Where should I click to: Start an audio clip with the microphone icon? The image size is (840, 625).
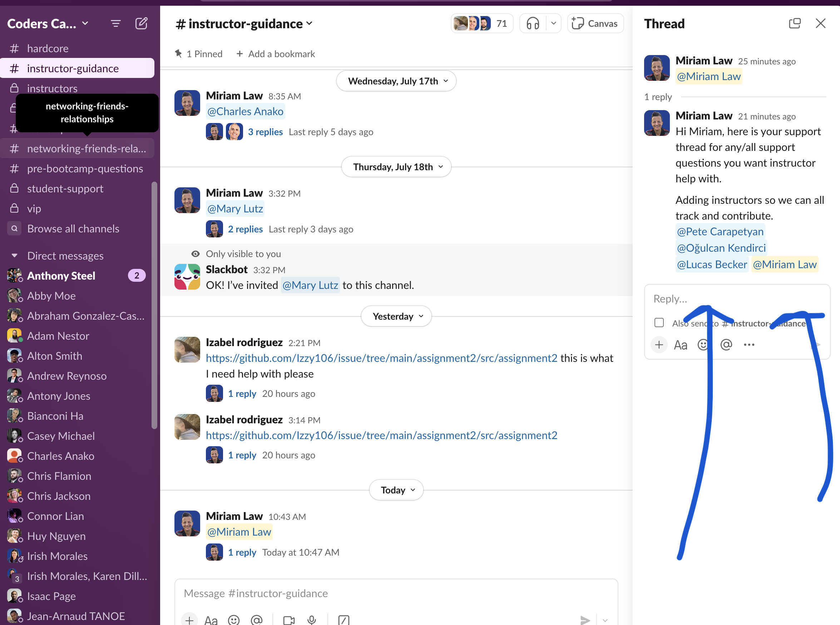click(312, 620)
